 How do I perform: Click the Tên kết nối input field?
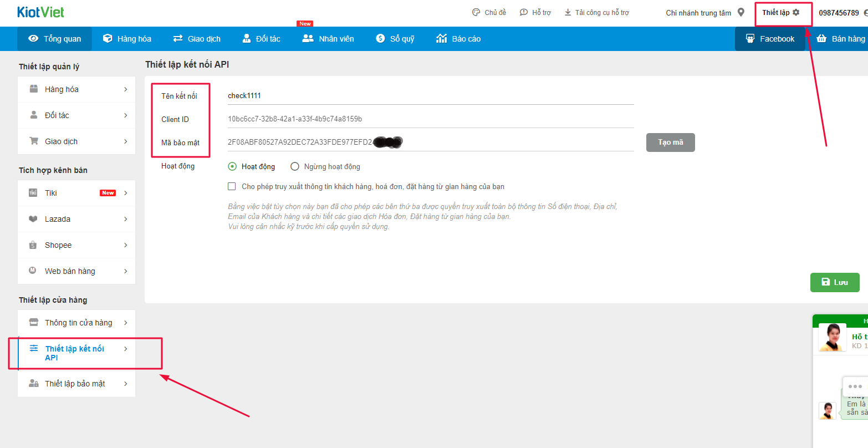coord(430,96)
